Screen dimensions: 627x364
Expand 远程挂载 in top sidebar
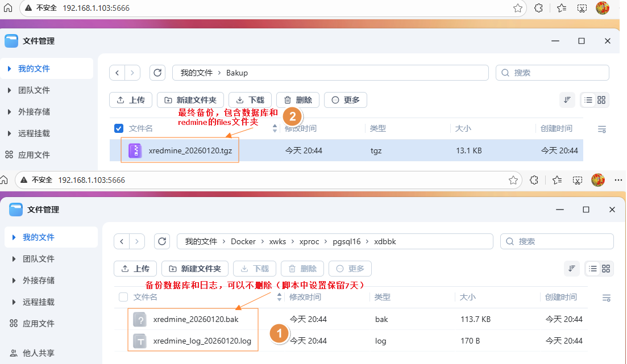tap(9, 133)
